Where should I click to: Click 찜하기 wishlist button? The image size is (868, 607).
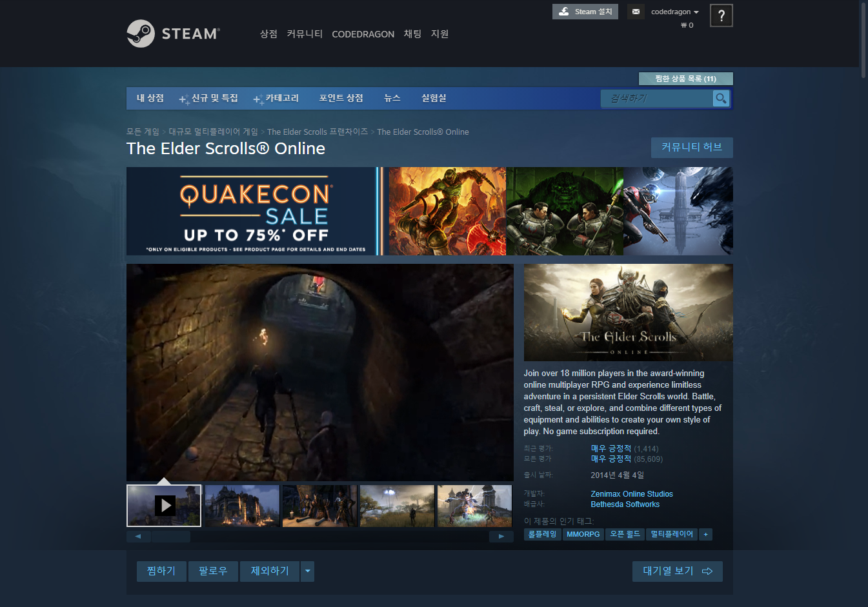[161, 571]
